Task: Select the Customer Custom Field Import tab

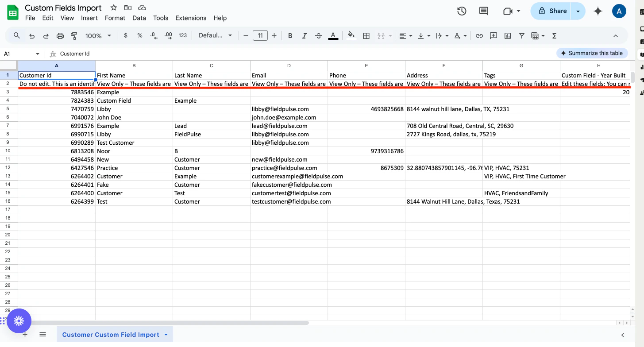Action: coord(115,335)
